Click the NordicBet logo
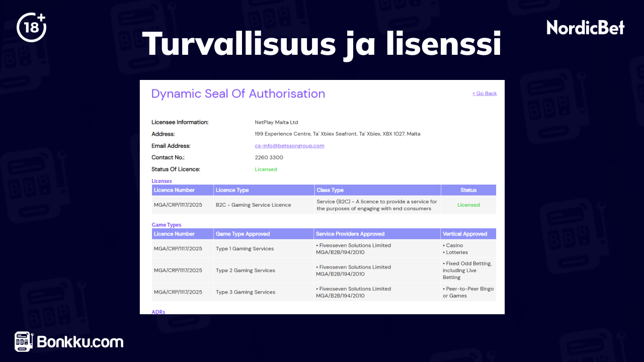The width and height of the screenshot is (644, 362). pos(586,27)
